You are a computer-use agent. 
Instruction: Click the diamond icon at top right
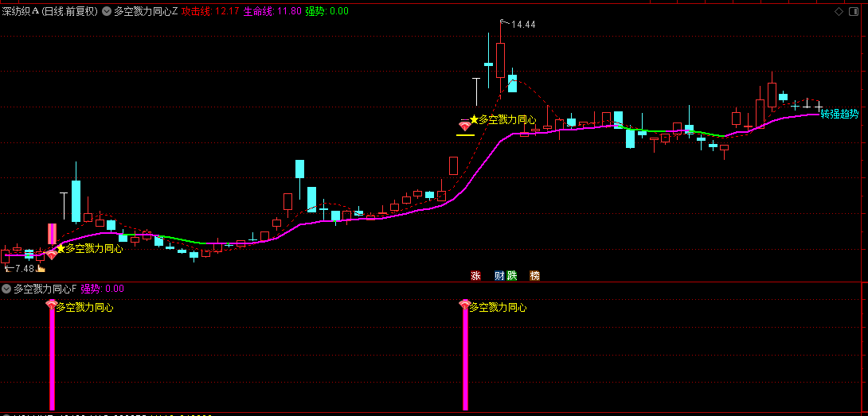pos(840,12)
